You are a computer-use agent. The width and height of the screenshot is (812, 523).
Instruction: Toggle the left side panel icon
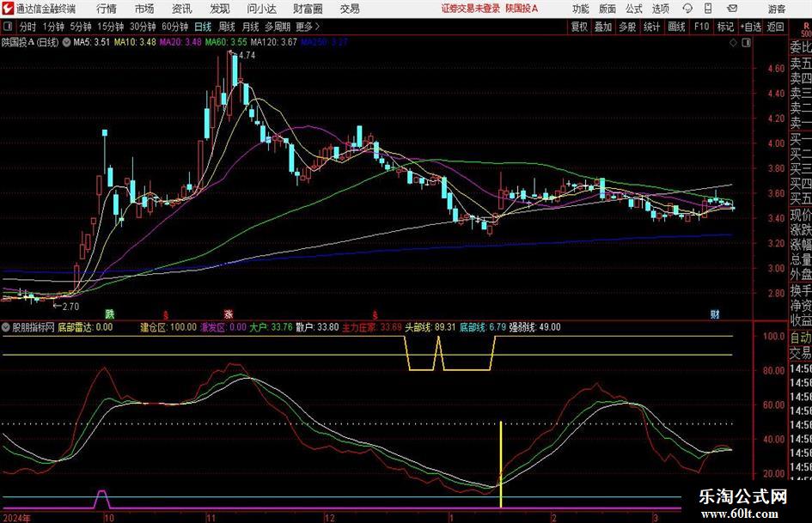[7, 27]
